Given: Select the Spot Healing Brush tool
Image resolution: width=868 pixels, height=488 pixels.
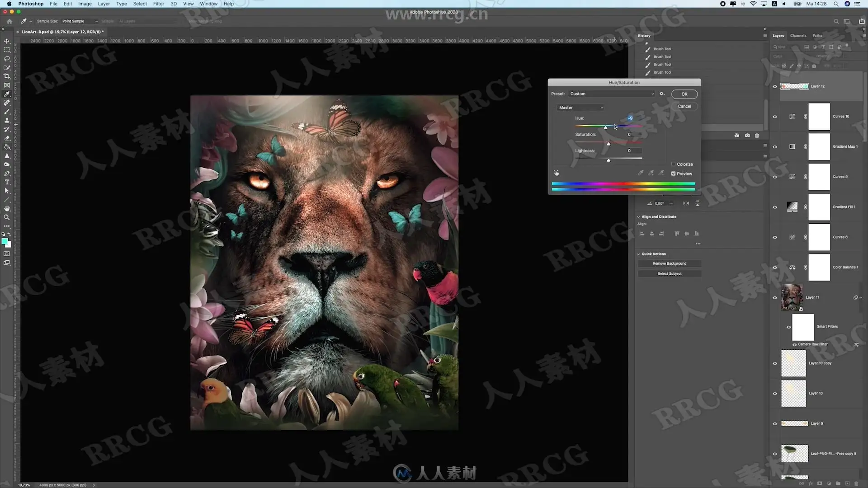Looking at the screenshot, I should coord(7,103).
